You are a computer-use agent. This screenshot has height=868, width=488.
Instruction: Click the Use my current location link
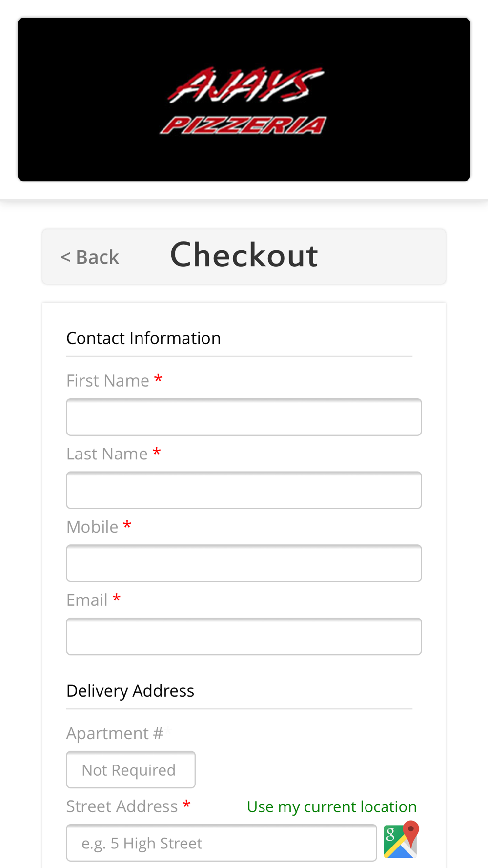pos(331,806)
